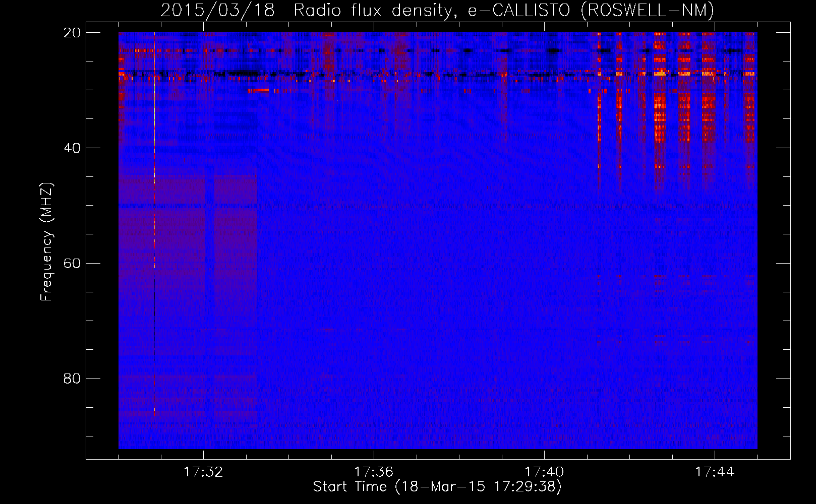The height and width of the screenshot is (504, 816).
Task: Click the 17:40 time tick label
Action: [x=544, y=472]
